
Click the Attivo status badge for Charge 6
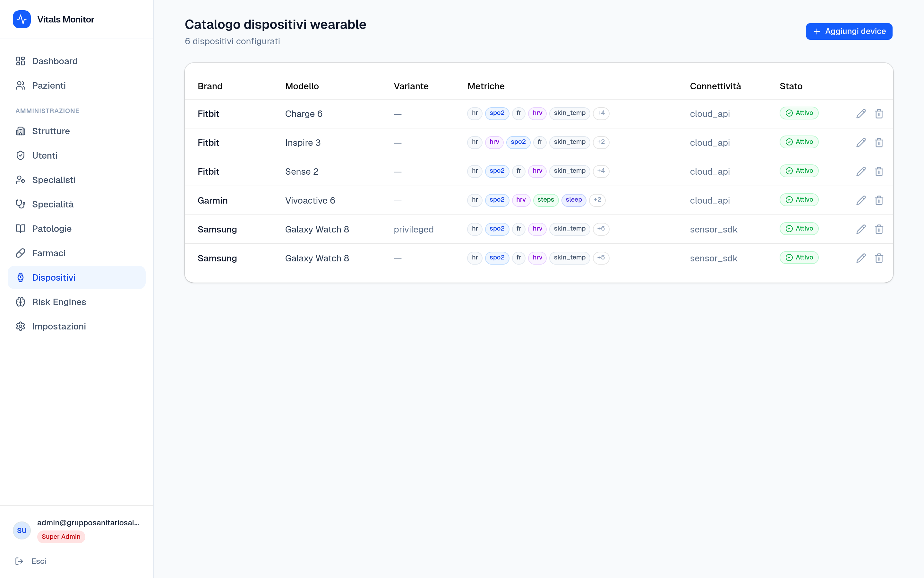tap(799, 113)
